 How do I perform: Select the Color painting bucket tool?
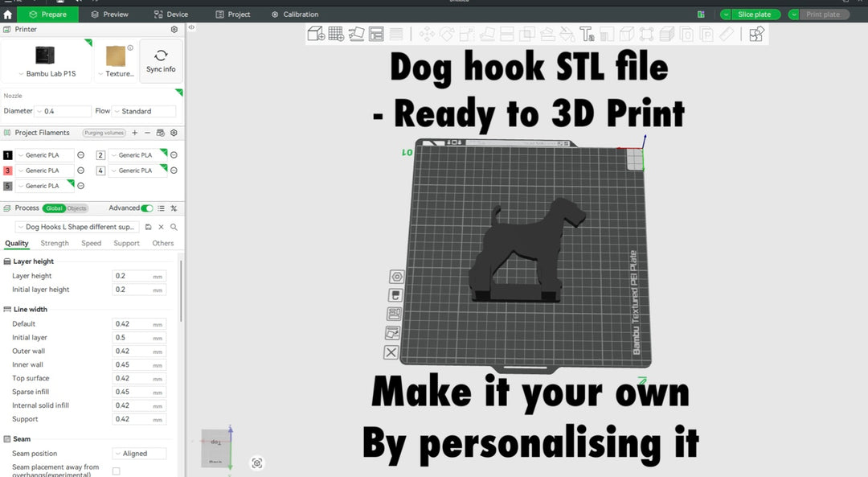(x=567, y=35)
